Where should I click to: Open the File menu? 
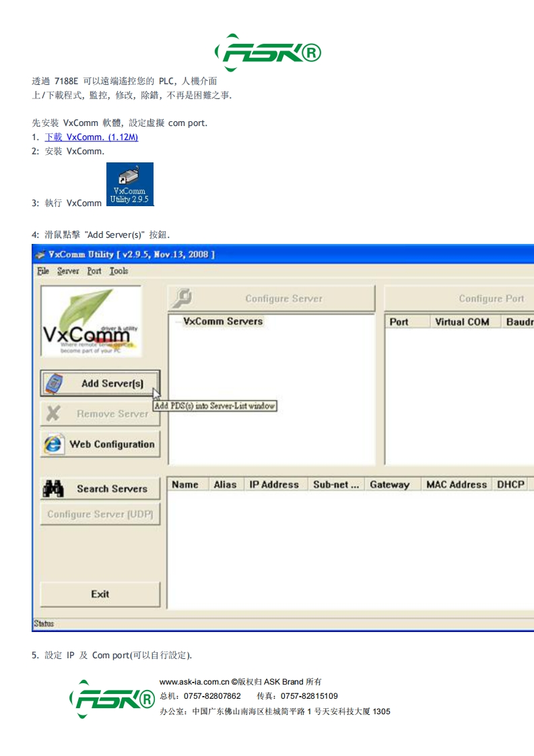pos(43,271)
